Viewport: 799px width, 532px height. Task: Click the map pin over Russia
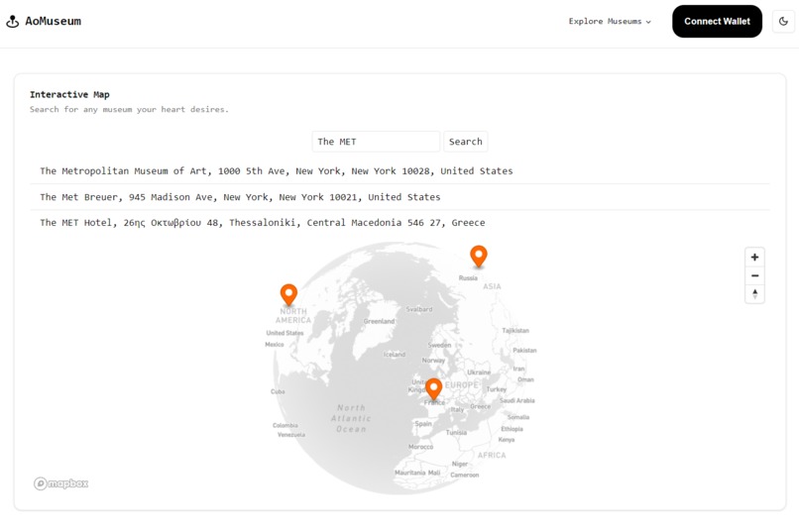tap(479, 256)
